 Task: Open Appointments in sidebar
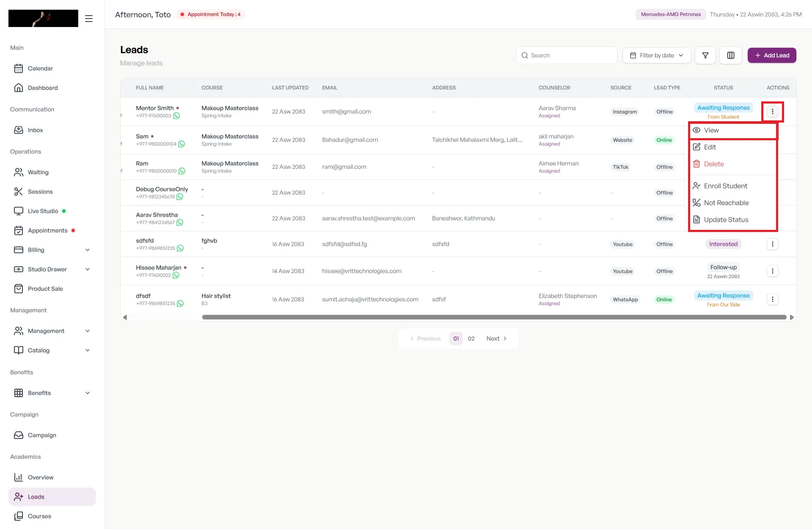[52, 231]
